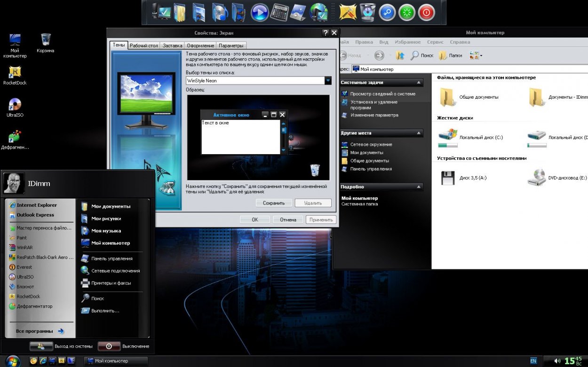Open the recycle bin icon in dock

click(x=367, y=12)
